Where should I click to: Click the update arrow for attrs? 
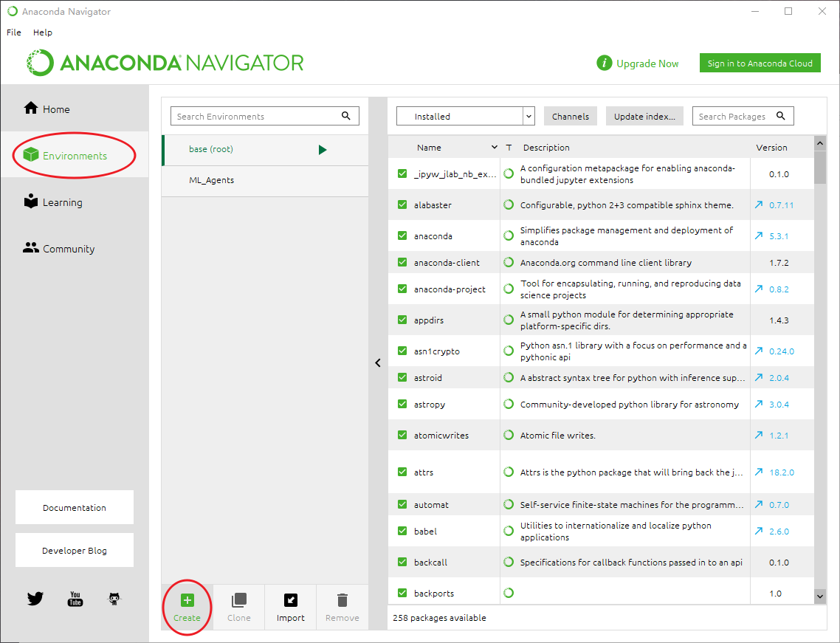point(759,472)
